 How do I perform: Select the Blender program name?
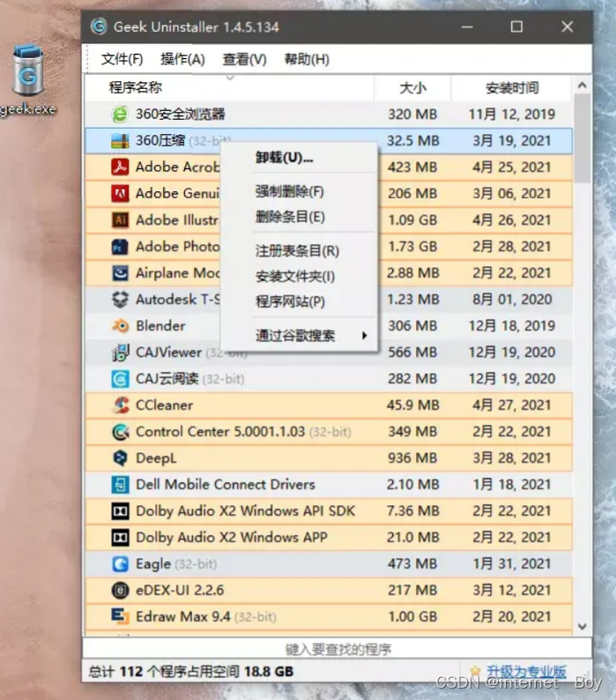(x=160, y=326)
